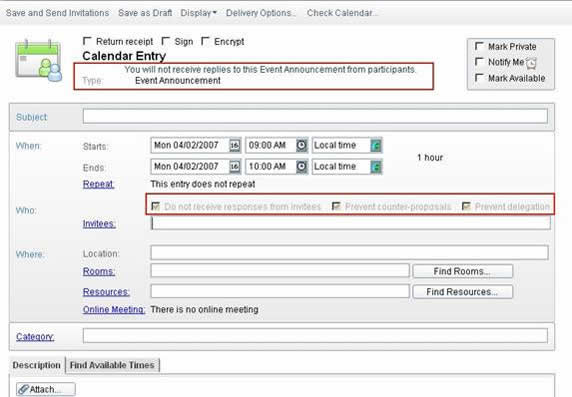This screenshot has width=572, height=397.
Task: Click the Attach button
Action: point(46,389)
